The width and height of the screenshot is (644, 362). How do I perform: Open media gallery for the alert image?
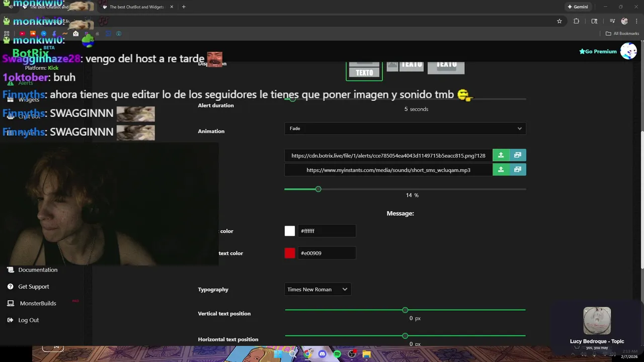tap(518, 155)
